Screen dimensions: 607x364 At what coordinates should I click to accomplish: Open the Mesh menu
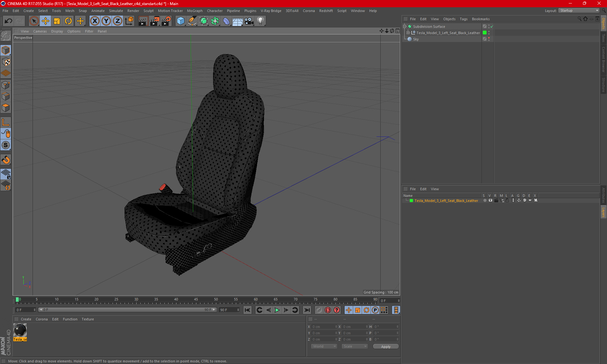tap(70, 11)
